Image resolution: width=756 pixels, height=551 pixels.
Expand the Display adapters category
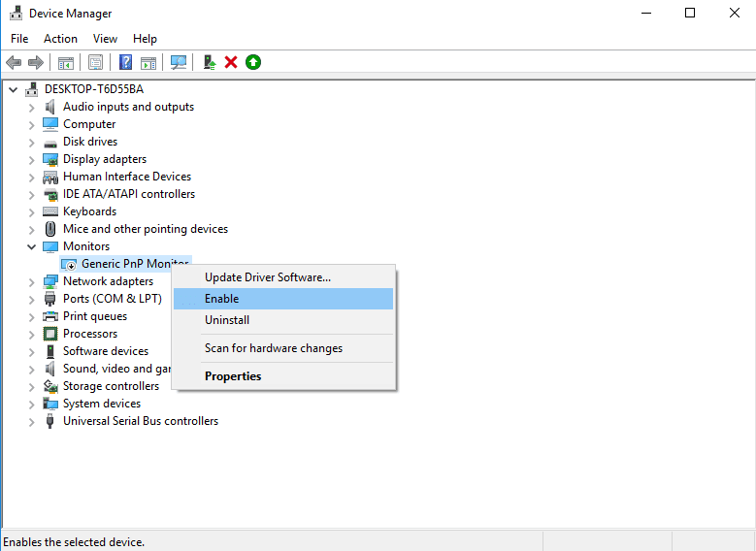pos(31,159)
